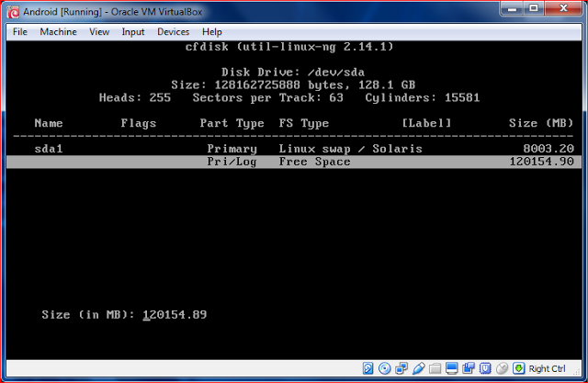Open the View menu
Viewport: 588px width, 383px height.
(x=99, y=32)
